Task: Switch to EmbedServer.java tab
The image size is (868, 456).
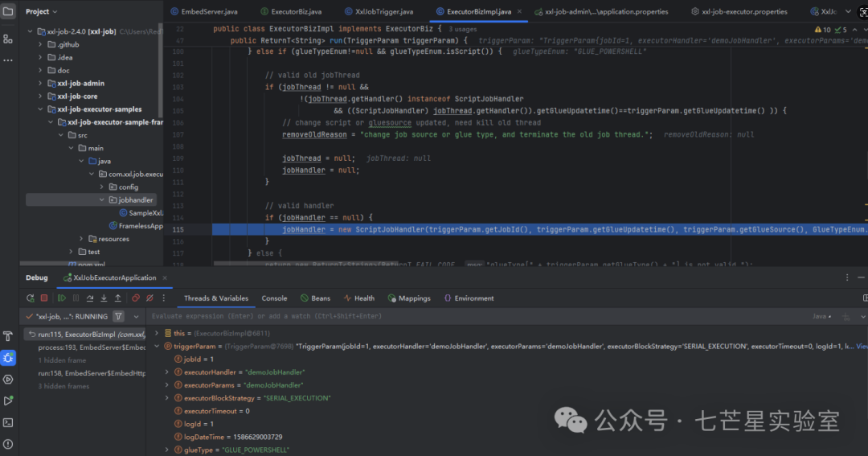Action: [x=204, y=11]
